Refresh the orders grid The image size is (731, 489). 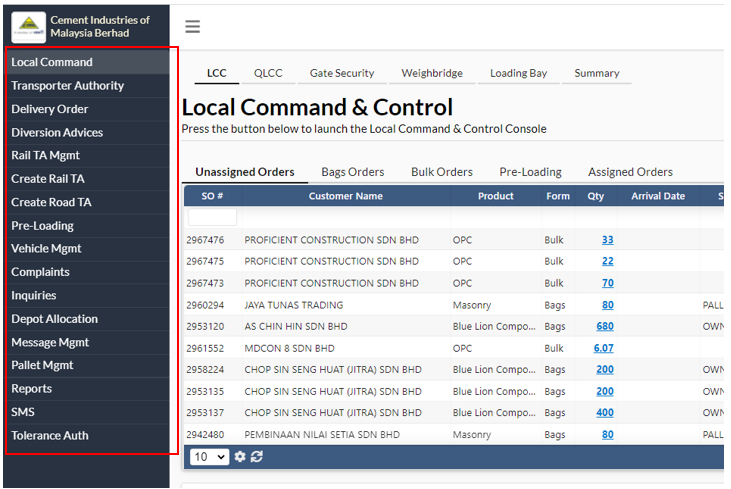click(257, 457)
